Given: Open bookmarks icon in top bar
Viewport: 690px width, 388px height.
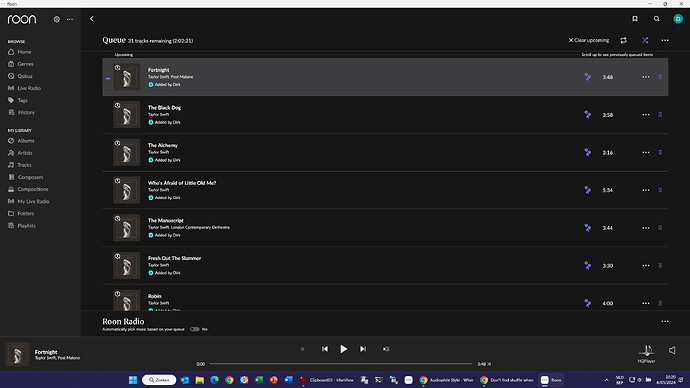Looking at the screenshot, I should click(635, 19).
